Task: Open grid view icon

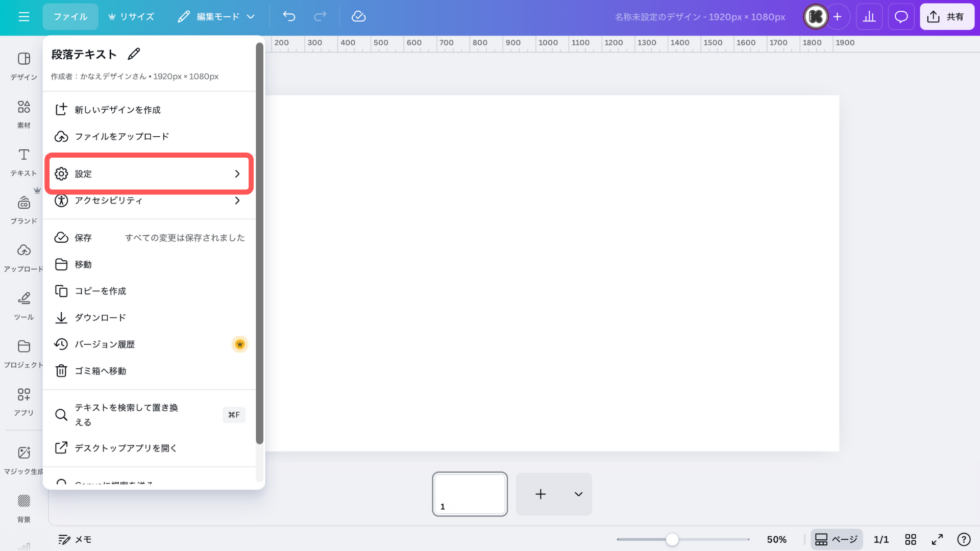Action: pos(911,539)
